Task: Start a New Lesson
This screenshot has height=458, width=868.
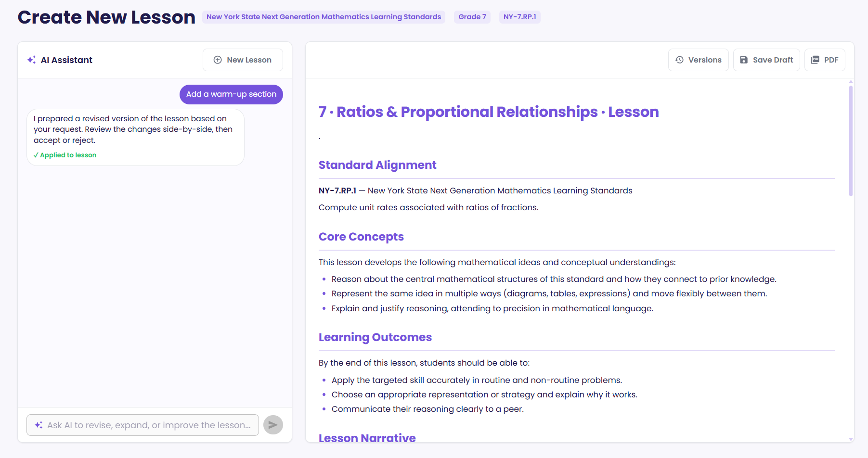Action: [x=243, y=60]
